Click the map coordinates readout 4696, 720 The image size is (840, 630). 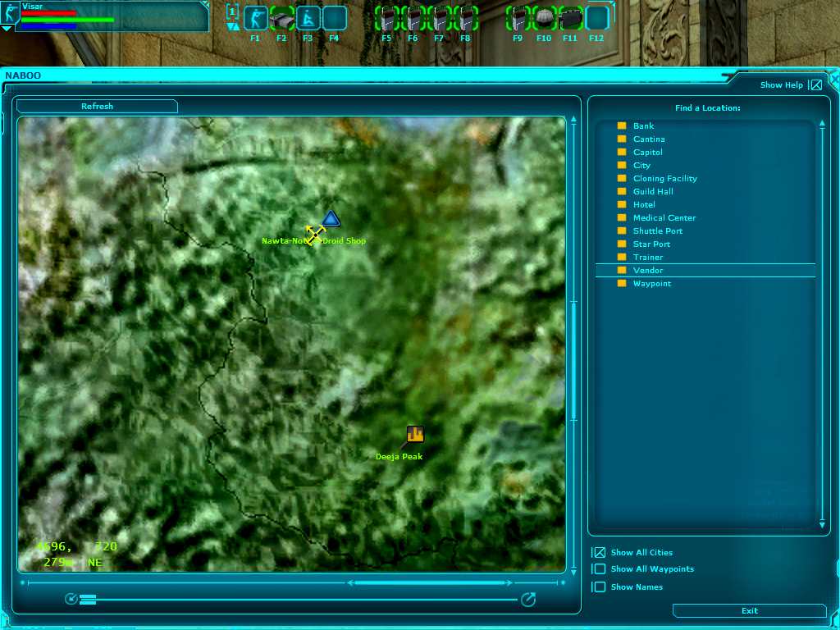tap(76, 546)
